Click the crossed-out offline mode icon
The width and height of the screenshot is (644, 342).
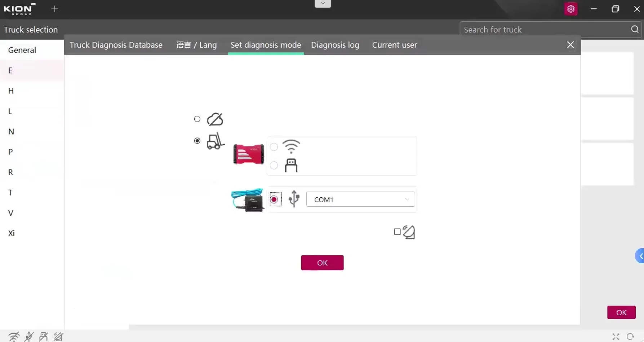pos(215,119)
